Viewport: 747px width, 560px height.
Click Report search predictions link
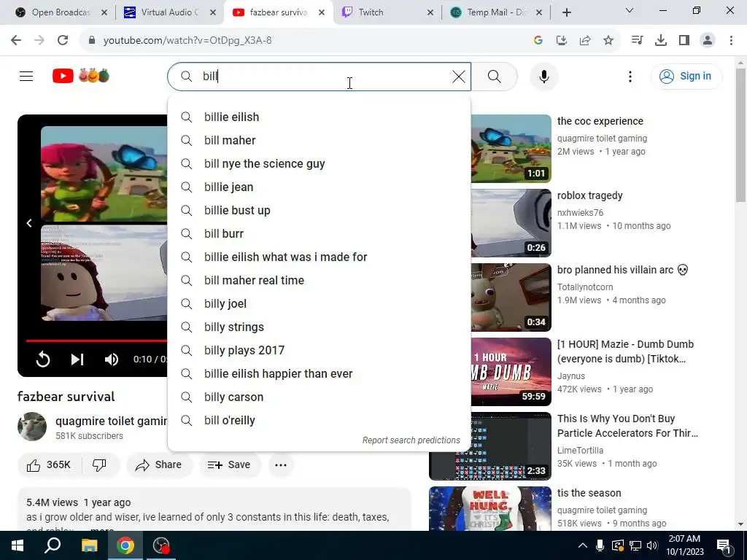click(x=411, y=440)
